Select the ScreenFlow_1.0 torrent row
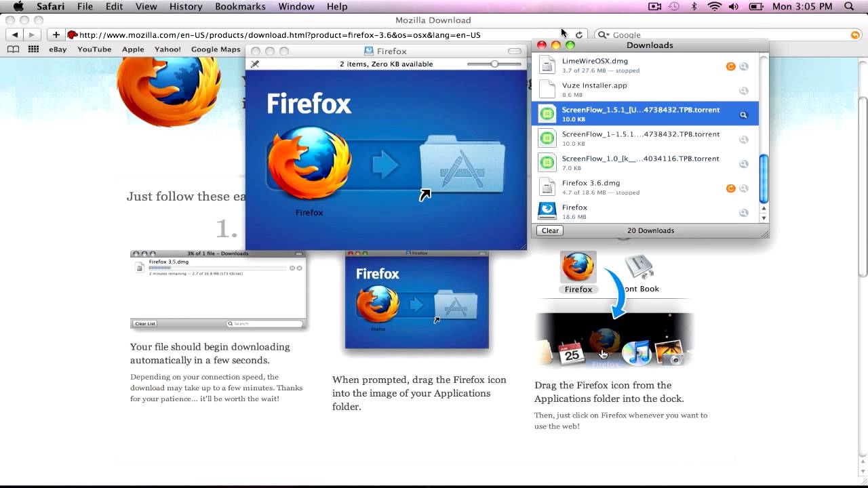The height and width of the screenshot is (488, 868). (645, 163)
